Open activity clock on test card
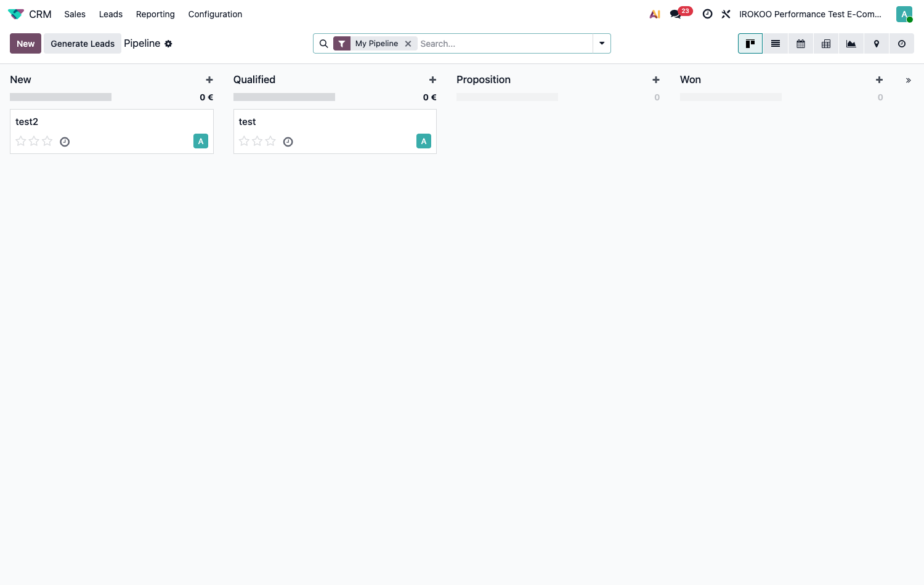This screenshot has width=924, height=585. coord(288,142)
